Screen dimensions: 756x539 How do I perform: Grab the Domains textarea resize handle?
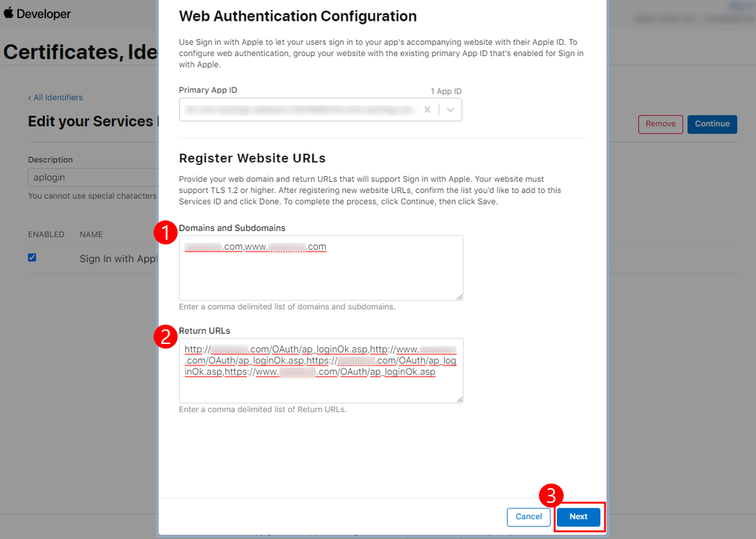[459, 297]
